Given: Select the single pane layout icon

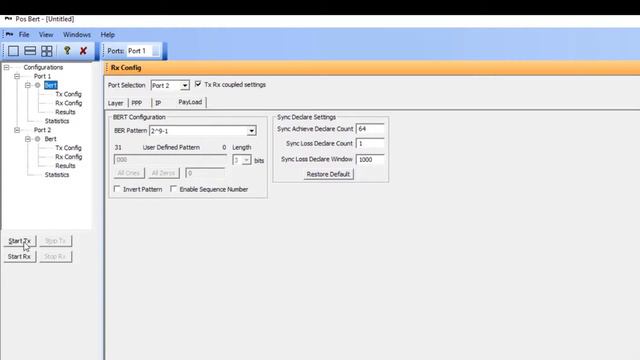Looking at the screenshot, I should pos(13,51).
